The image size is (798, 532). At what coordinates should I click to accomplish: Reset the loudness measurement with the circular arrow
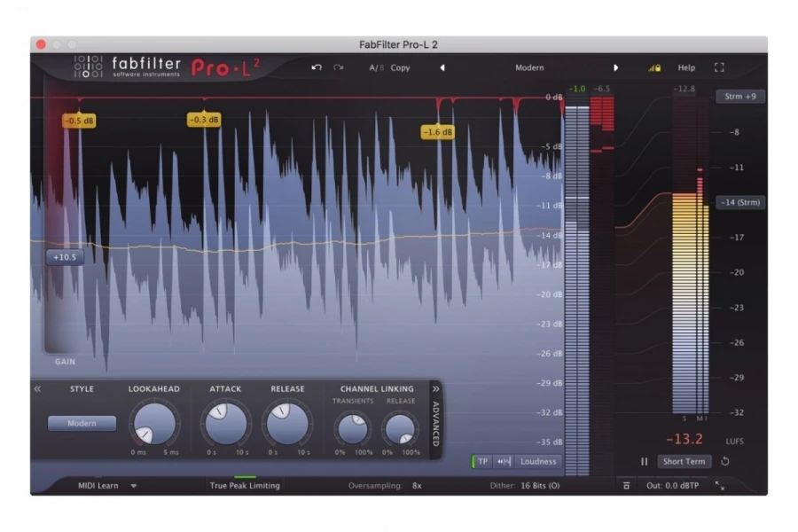click(725, 461)
